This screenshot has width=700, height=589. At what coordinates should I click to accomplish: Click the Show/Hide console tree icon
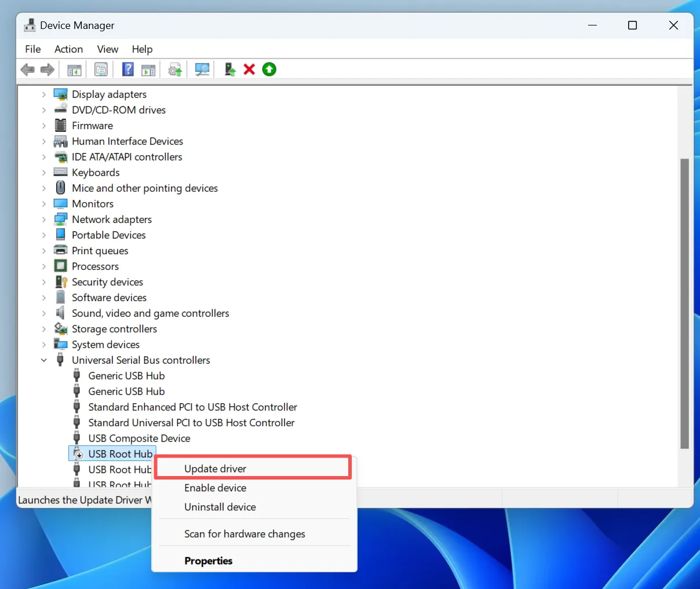74,70
